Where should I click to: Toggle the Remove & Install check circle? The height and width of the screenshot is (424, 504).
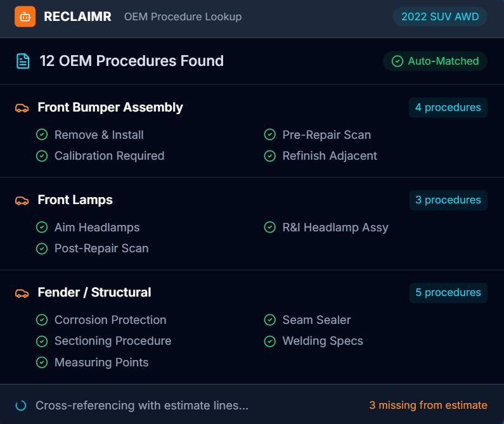click(x=42, y=135)
